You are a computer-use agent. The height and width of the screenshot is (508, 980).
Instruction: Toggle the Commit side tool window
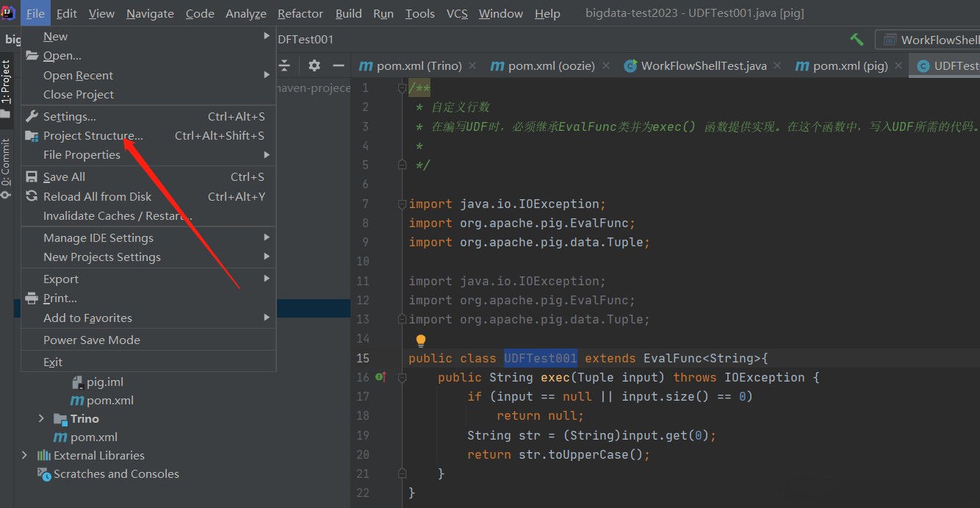click(x=6, y=163)
